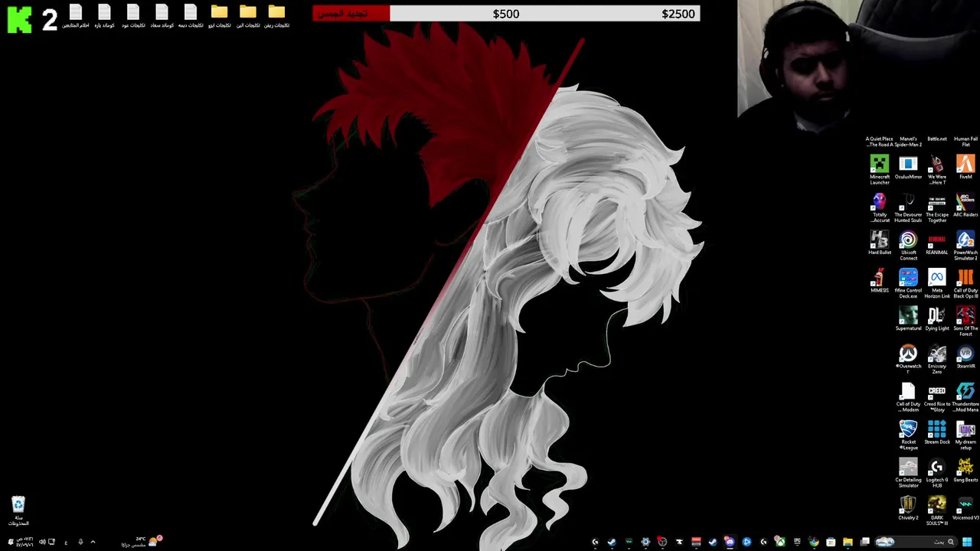Select the Car Detailing Simulator icon

[908, 473]
